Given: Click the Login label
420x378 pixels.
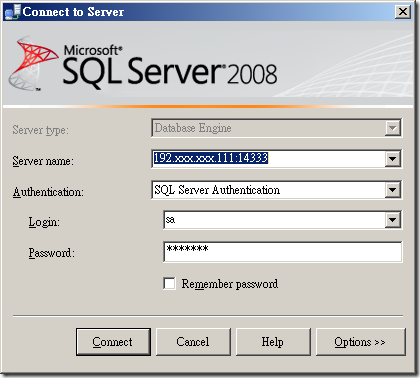Looking at the screenshot, I should point(44,222).
